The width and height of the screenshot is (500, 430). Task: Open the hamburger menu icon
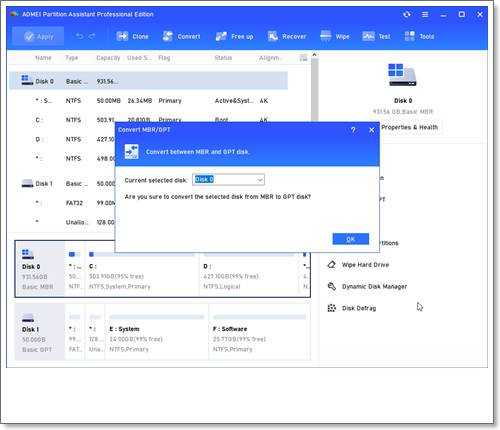[x=425, y=14]
